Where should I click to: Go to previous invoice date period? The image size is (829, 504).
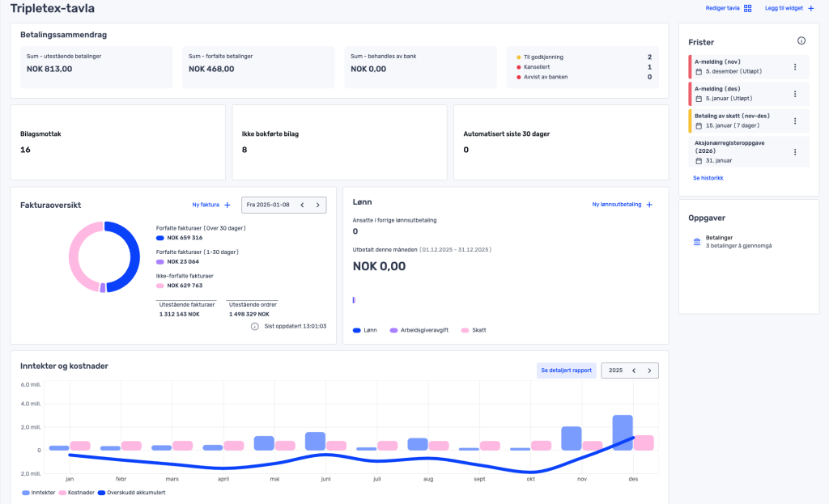tap(303, 205)
